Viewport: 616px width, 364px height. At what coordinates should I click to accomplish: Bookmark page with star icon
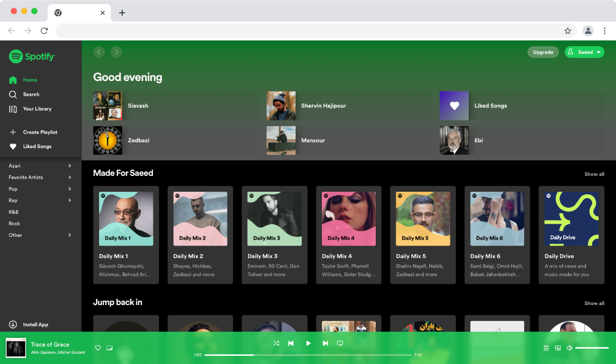pos(568,31)
